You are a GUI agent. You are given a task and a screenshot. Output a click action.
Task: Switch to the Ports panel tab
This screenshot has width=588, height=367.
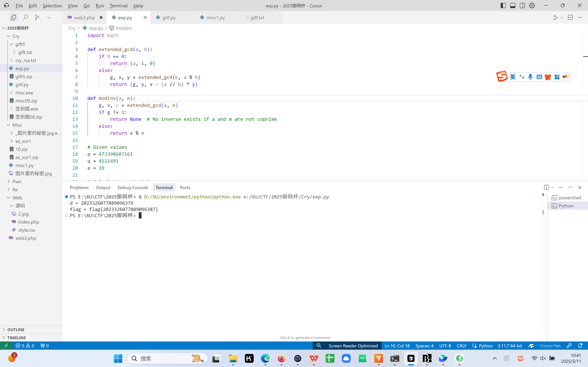[x=185, y=187]
